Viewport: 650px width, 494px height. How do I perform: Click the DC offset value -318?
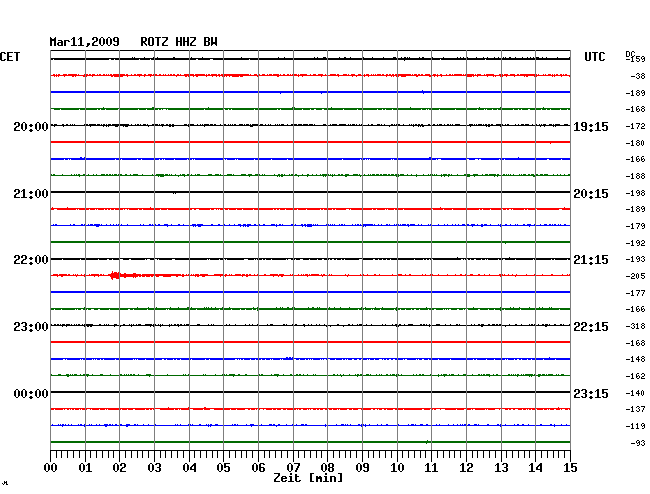pyautogui.click(x=635, y=326)
